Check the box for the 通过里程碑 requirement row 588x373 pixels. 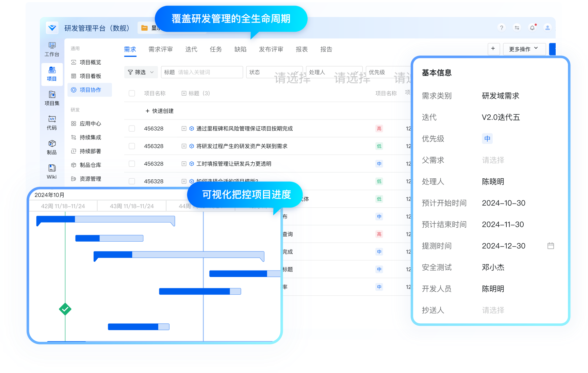click(x=132, y=129)
